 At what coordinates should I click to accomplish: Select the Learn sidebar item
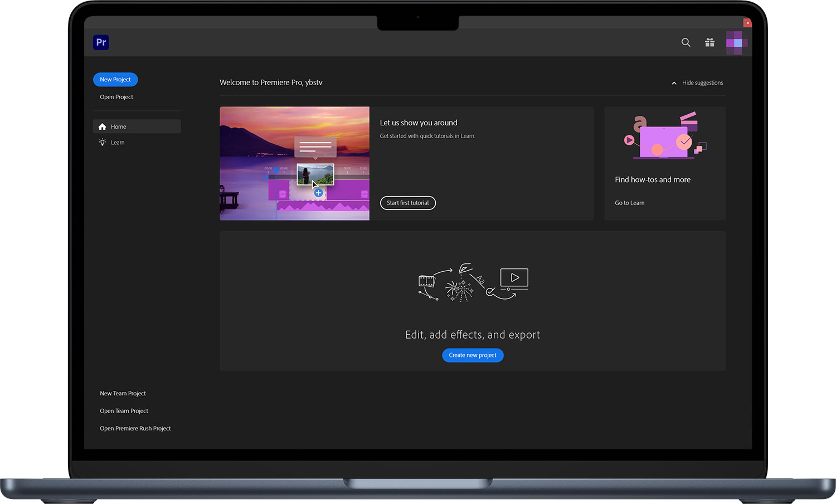[x=137, y=143]
